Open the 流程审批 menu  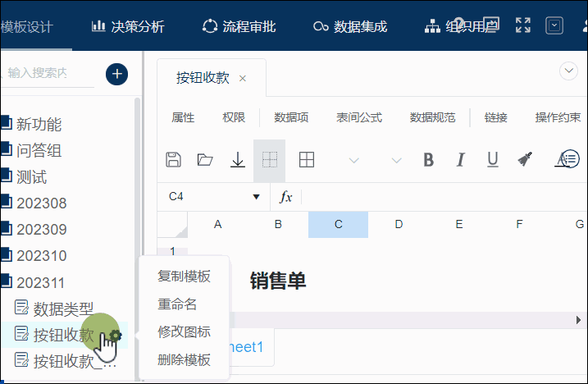click(x=239, y=26)
